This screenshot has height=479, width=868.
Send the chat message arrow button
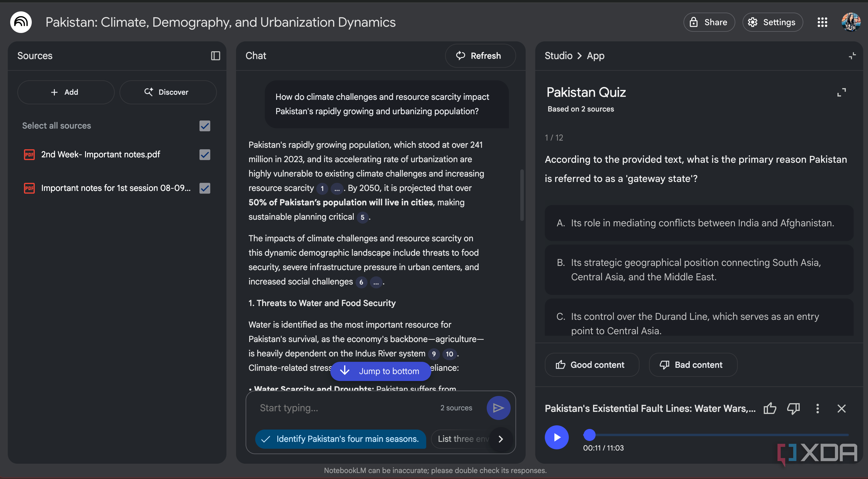(x=498, y=408)
